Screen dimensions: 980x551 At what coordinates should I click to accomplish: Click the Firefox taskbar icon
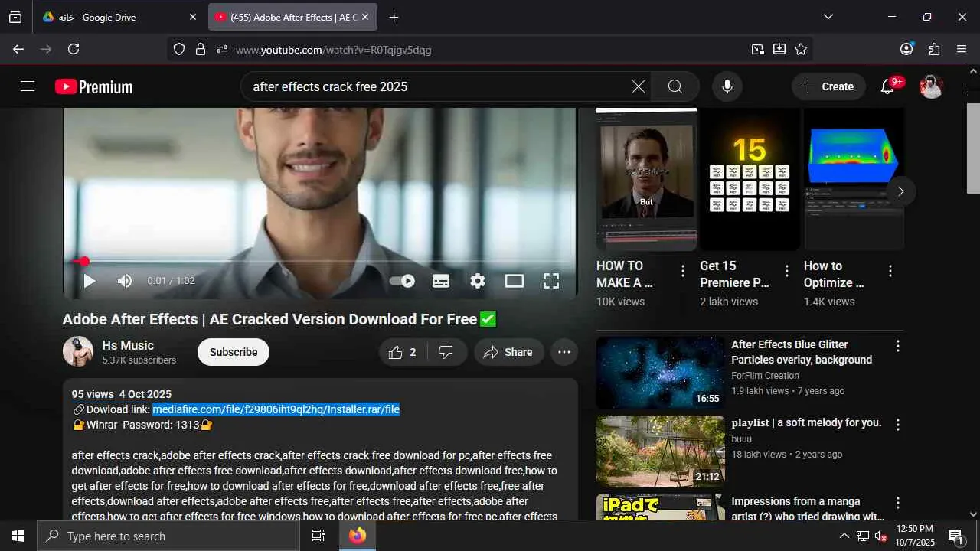click(x=358, y=536)
